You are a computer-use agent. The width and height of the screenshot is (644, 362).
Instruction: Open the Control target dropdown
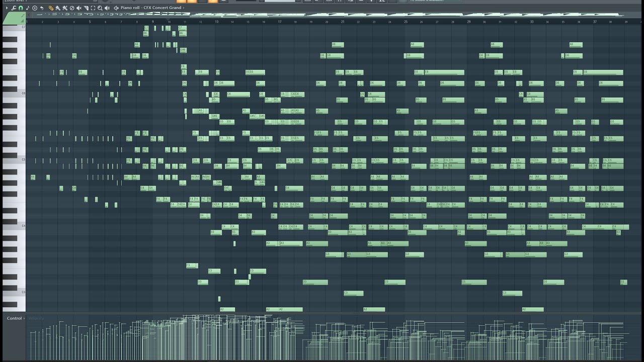(x=16, y=318)
